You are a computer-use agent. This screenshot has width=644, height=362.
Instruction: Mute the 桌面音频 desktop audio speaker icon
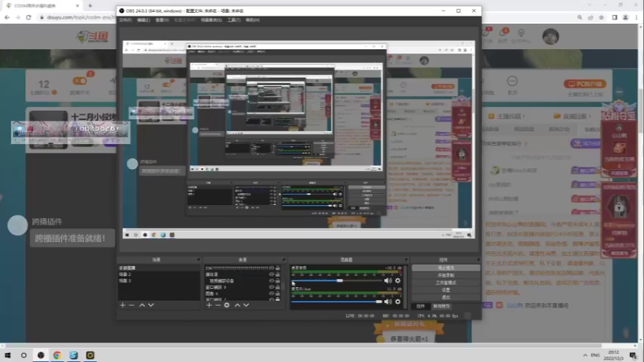click(x=388, y=281)
